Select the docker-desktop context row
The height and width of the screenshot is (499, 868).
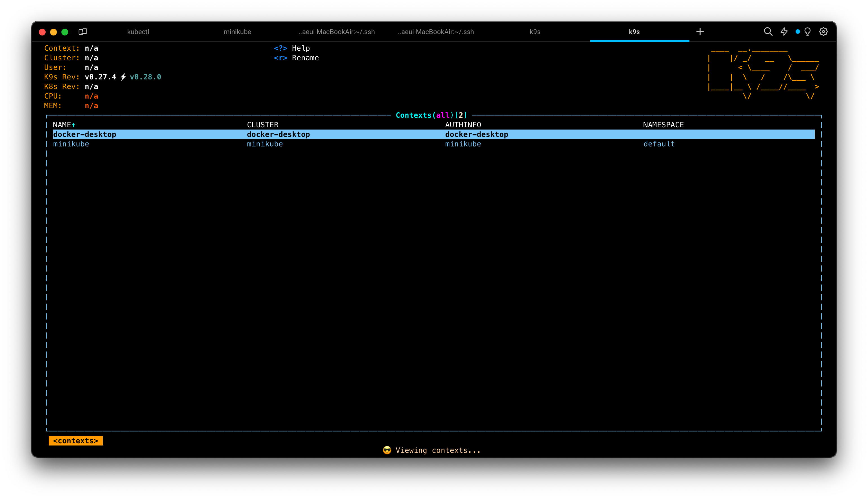pyautogui.click(x=85, y=135)
